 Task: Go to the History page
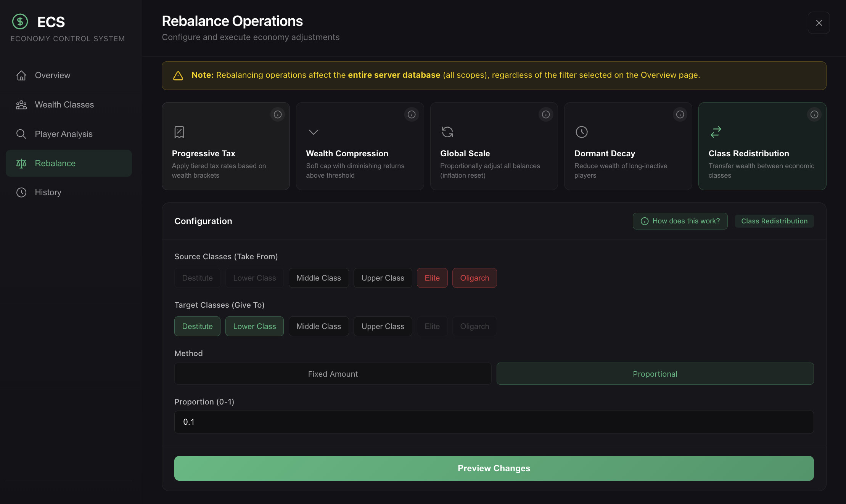[48, 192]
